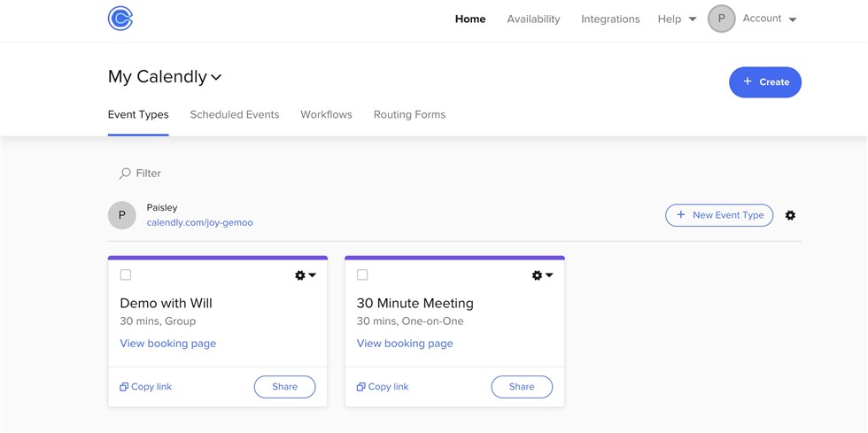
Task: Check the 30 Minute Meeting checkbox
Action: point(362,274)
